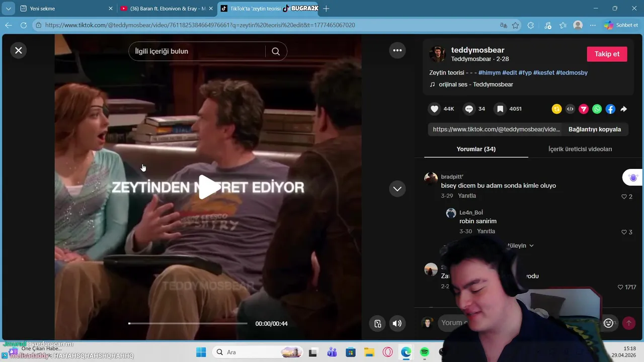Viewport: 644px width, 362px height.
Task: Close the TikTok video viewer with X
Action: click(19, 50)
